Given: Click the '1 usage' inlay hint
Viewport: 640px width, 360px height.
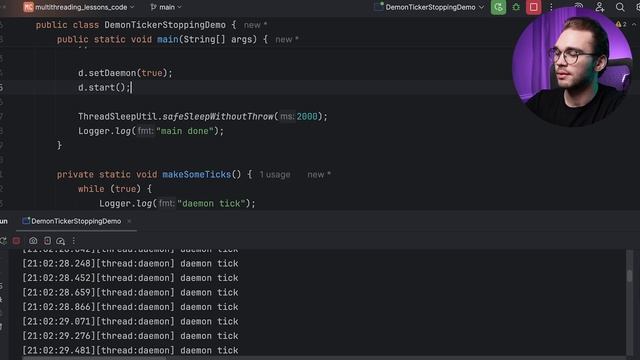Looking at the screenshot, I should pos(275,175).
